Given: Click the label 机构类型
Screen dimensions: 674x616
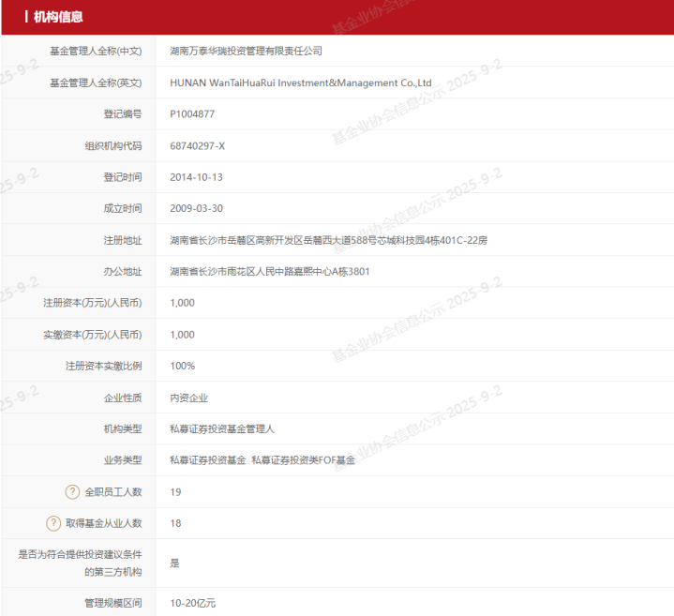Looking at the screenshot, I should pos(123,429).
